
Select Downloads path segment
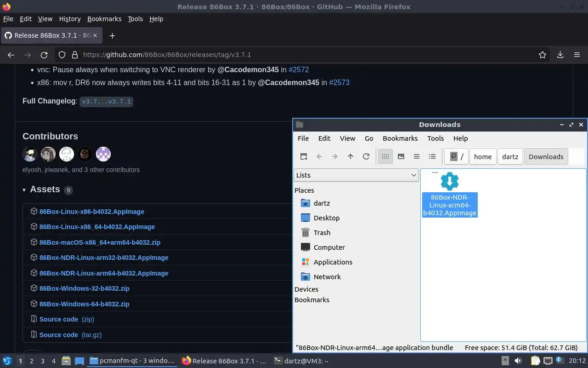click(546, 156)
